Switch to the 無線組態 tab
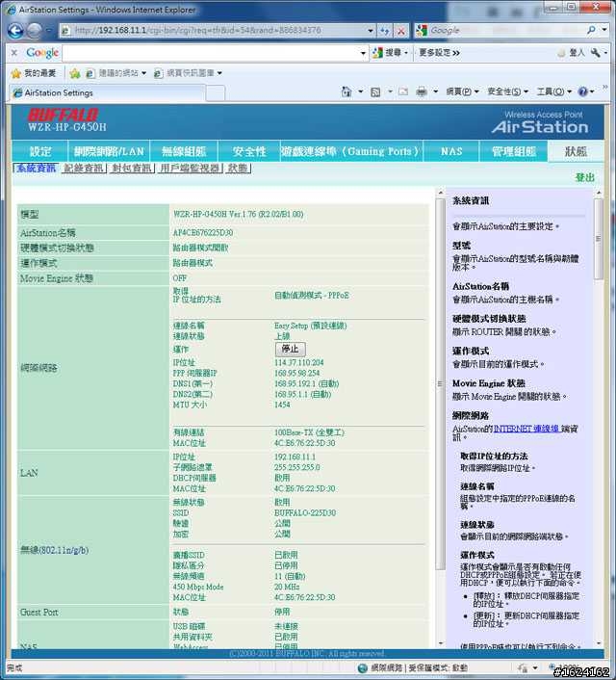616x680 pixels. point(184,151)
